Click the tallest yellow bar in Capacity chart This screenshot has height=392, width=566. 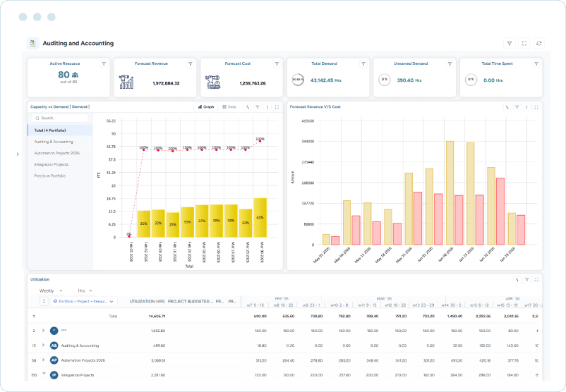[x=260, y=217]
